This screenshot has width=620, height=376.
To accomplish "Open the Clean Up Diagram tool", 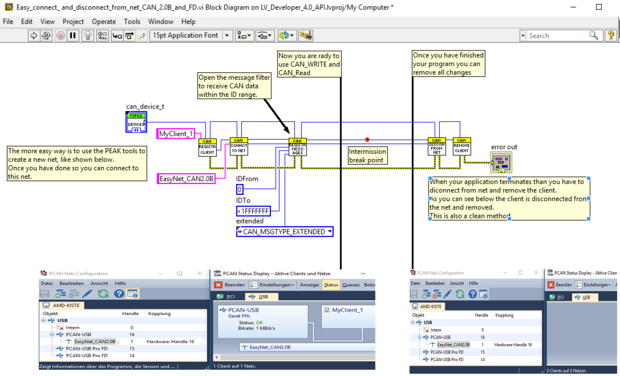I will [x=305, y=36].
